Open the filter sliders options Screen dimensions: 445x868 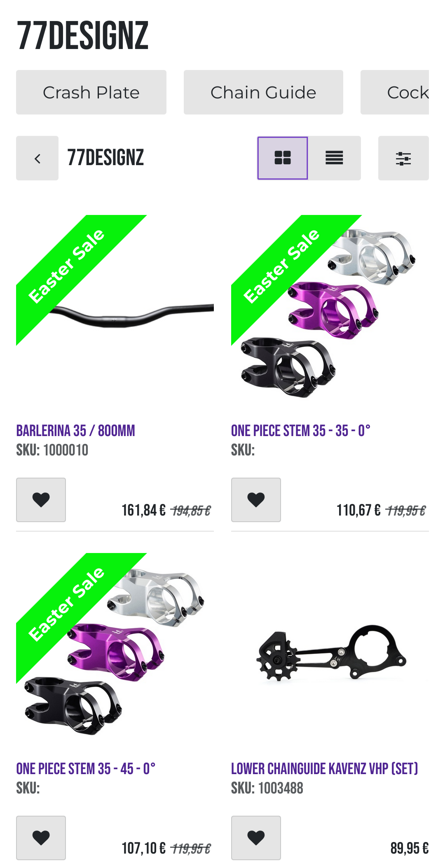tap(403, 158)
